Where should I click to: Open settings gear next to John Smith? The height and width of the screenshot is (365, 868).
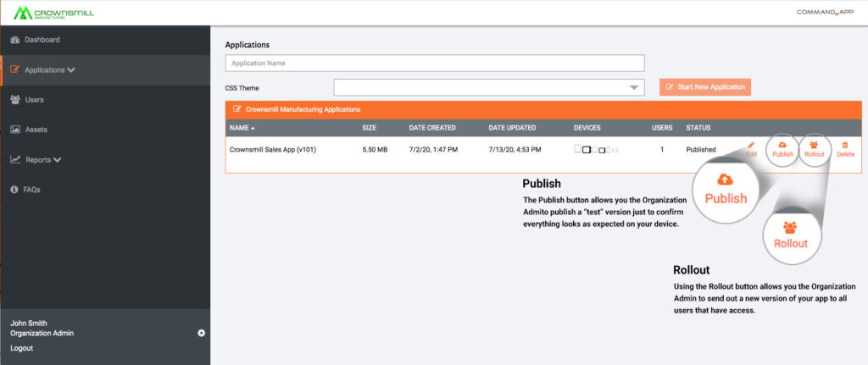[x=202, y=333]
